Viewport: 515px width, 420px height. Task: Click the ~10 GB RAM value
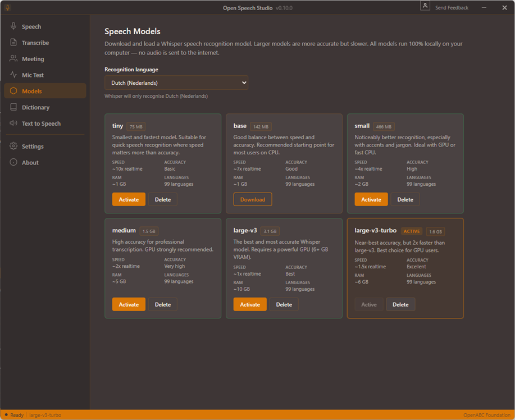pyautogui.click(x=241, y=289)
